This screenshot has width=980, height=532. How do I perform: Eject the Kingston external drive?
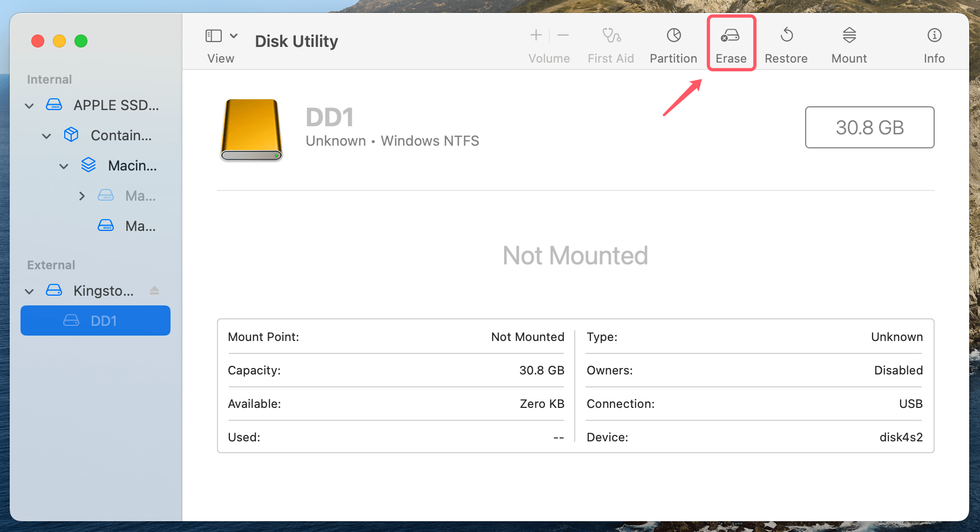click(155, 290)
